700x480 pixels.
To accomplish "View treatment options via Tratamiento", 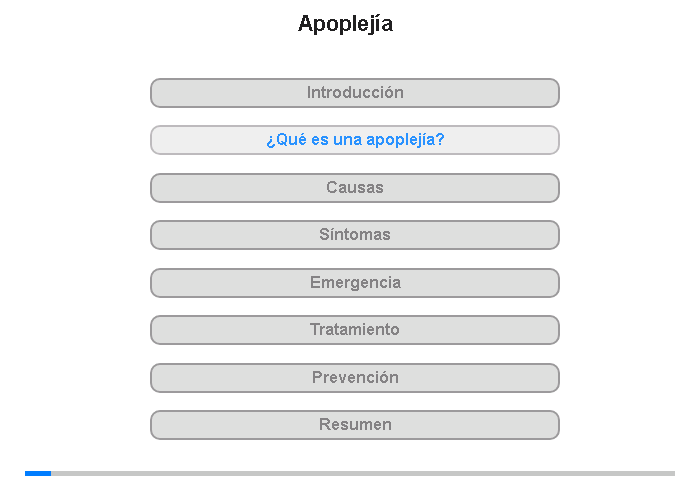I will pyautogui.click(x=354, y=330).
